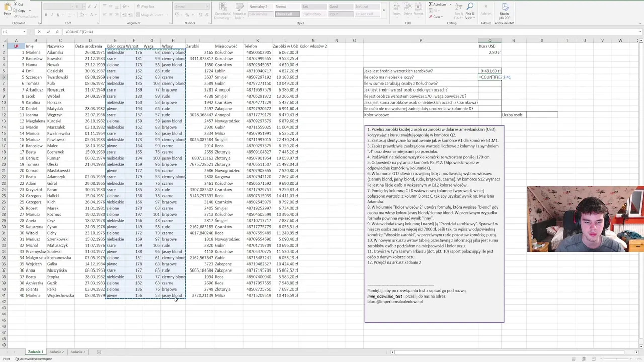644x362 pixels.
Task: Toggle Bold formatting
Action: (46, 15)
